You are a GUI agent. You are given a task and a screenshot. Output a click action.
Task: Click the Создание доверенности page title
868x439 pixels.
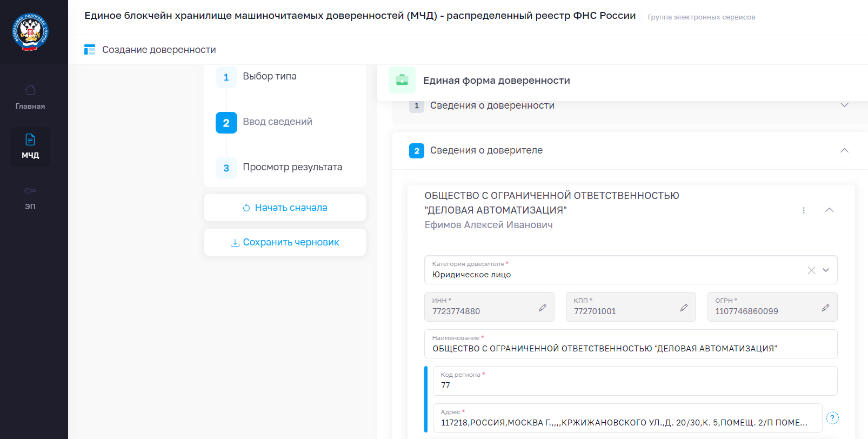[x=159, y=50]
